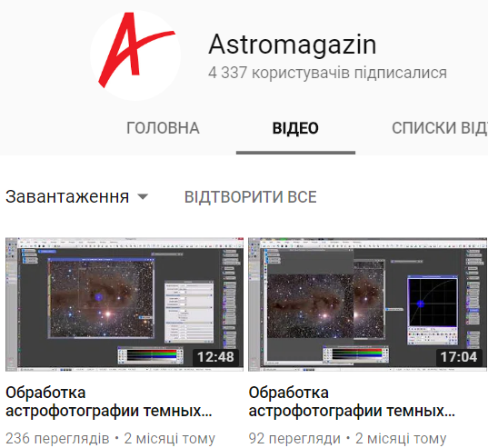
Task: Click the Astromagazin red A channel avatar
Action: coord(135,55)
